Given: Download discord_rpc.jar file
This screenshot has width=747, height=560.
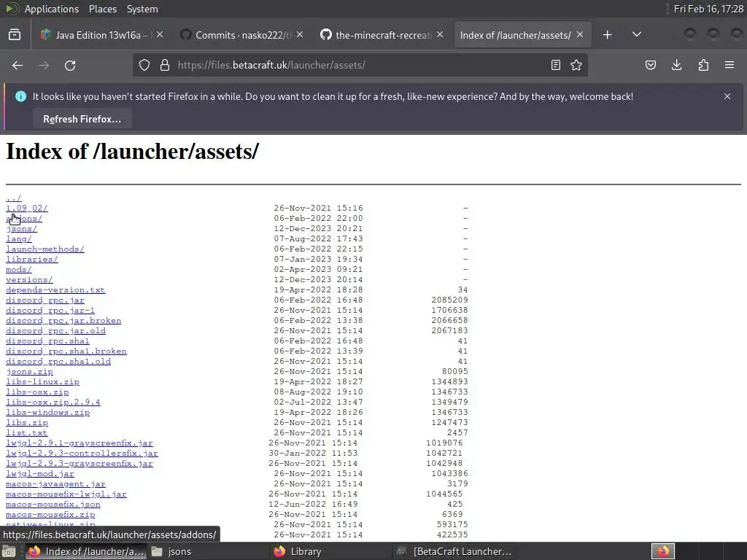Looking at the screenshot, I should (x=44, y=300).
